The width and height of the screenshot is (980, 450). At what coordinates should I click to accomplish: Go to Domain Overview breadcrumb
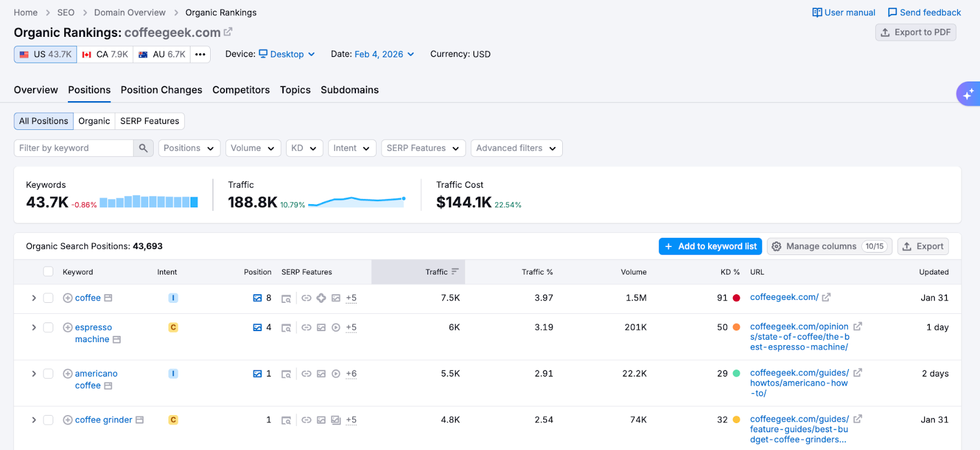[130, 12]
